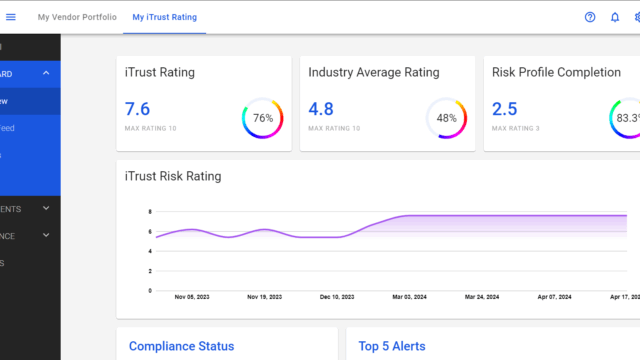
Task: Click the 48% Industry Average donut gauge
Action: (x=446, y=118)
